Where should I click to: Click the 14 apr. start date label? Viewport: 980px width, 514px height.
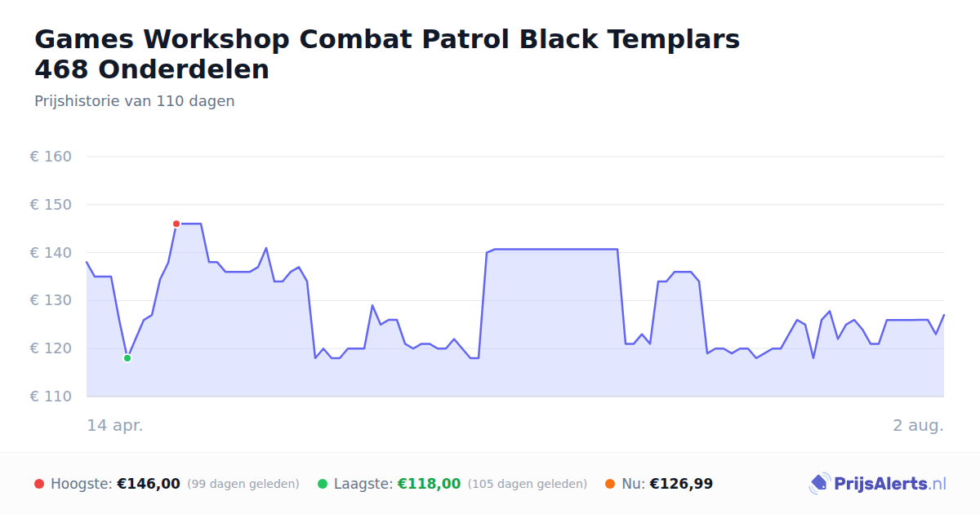click(115, 426)
